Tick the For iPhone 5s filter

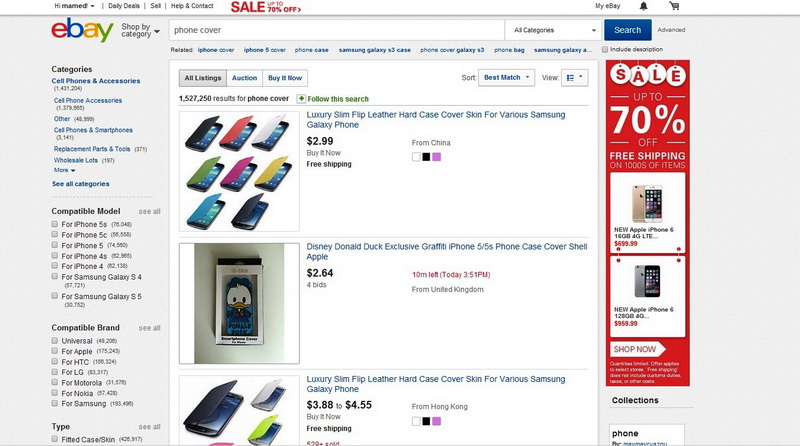click(x=55, y=224)
